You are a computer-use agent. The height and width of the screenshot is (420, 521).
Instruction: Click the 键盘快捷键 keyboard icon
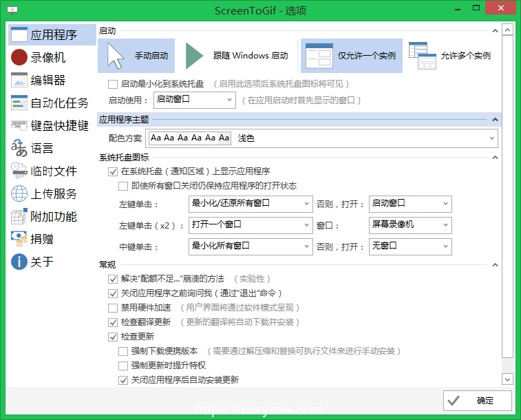click(19, 125)
